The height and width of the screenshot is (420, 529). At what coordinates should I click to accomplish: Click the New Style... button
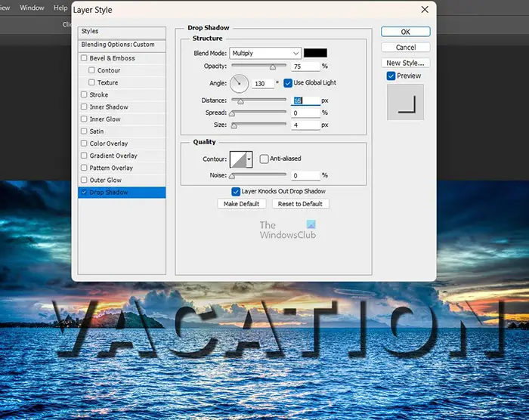406,63
